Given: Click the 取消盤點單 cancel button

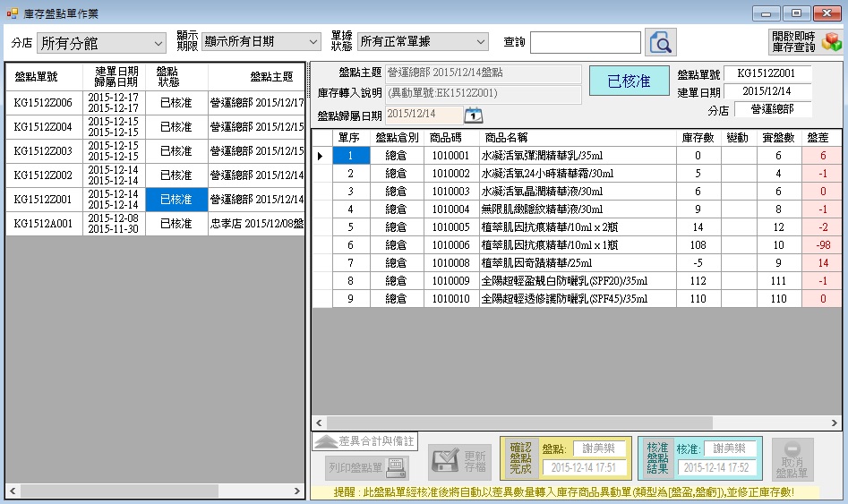Looking at the screenshot, I should pos(792,460).
